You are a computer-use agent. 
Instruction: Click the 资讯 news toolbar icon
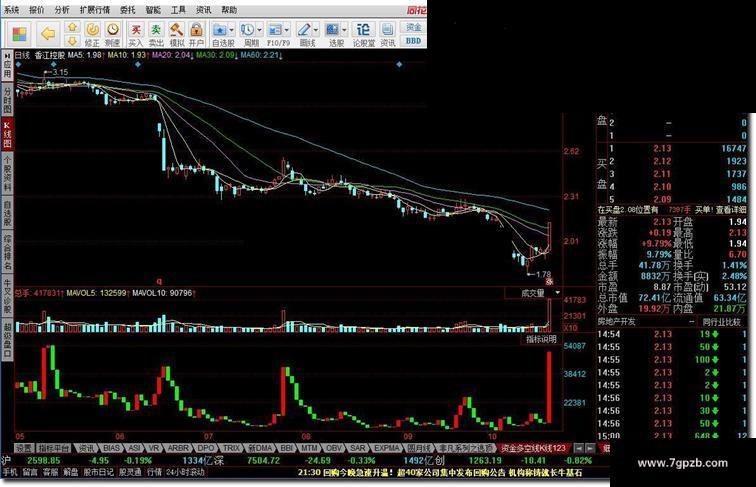coord(388,34)
